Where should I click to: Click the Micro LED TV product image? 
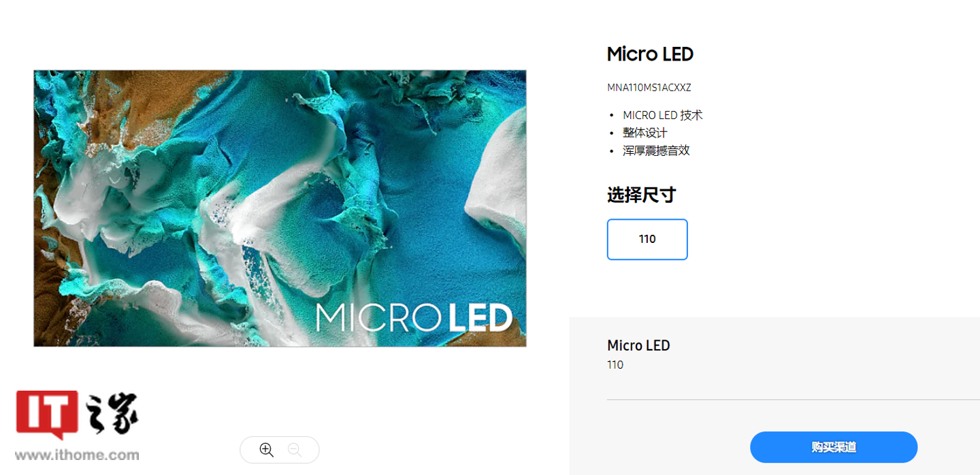pos(280,208)
